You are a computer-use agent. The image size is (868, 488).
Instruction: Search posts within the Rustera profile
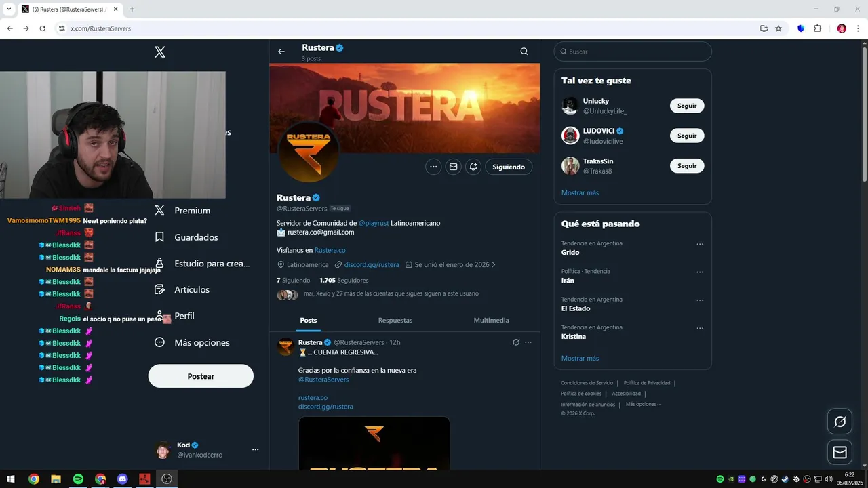coord(524,52)
